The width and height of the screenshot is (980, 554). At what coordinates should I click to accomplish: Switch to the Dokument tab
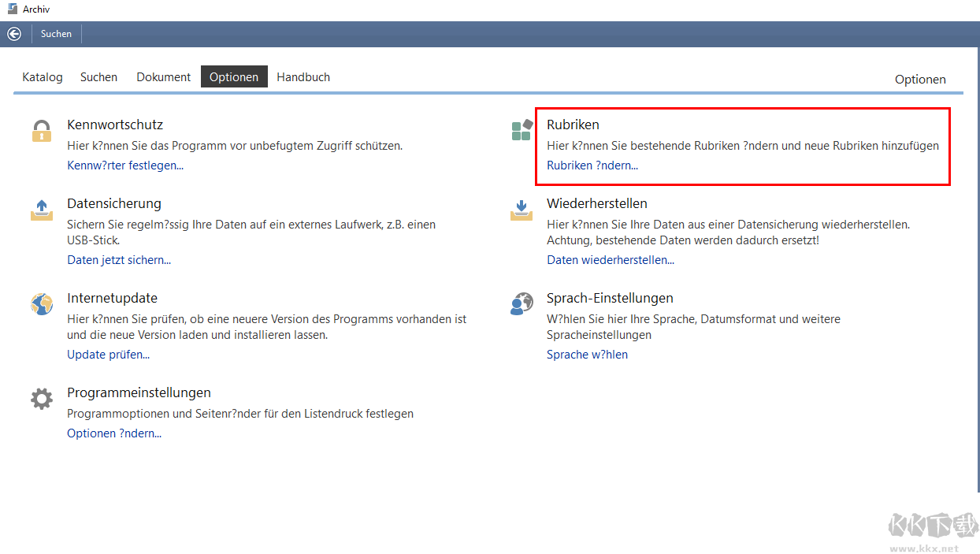tap(163, 77)
